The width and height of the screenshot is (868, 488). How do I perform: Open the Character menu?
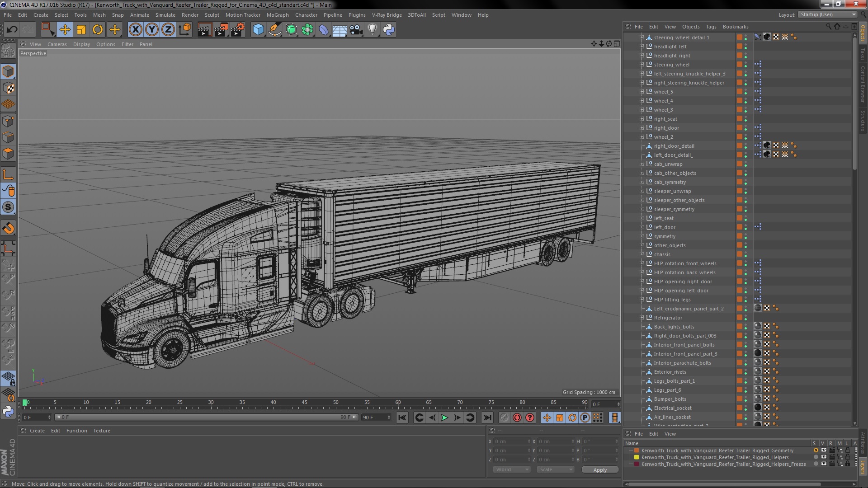coord(306,15)
